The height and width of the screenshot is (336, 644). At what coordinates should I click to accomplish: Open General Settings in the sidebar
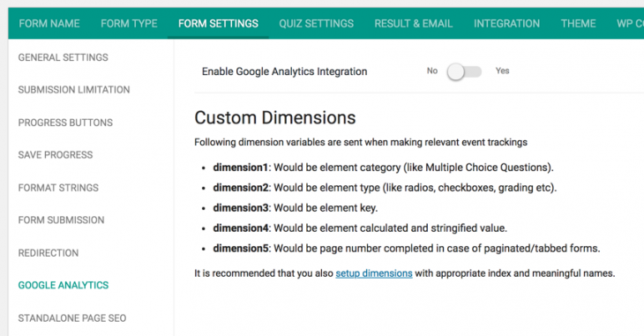(64, 57)
